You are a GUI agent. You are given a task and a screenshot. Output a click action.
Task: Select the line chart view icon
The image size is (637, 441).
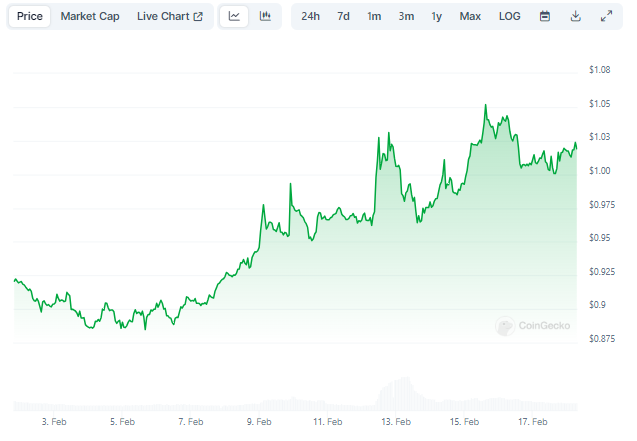click(x=234, y=16)
